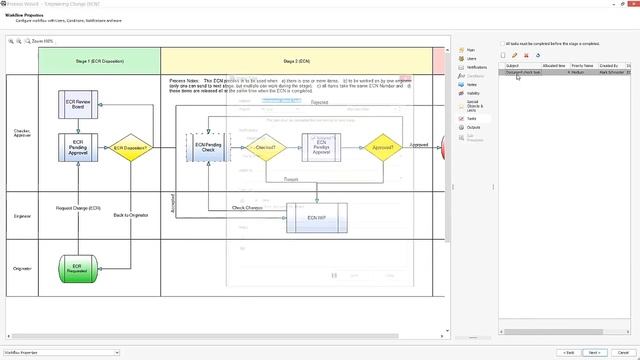Open the Workflow Properties dropdown at bottom
This screenshot has height=360, width=640.
pos(61,352)
